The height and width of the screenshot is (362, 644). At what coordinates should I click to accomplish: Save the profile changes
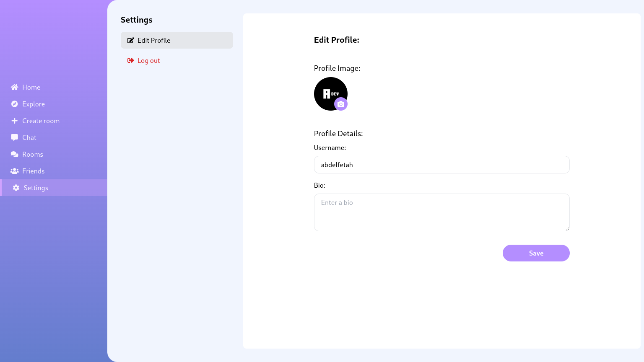click(x=536, y=253)
